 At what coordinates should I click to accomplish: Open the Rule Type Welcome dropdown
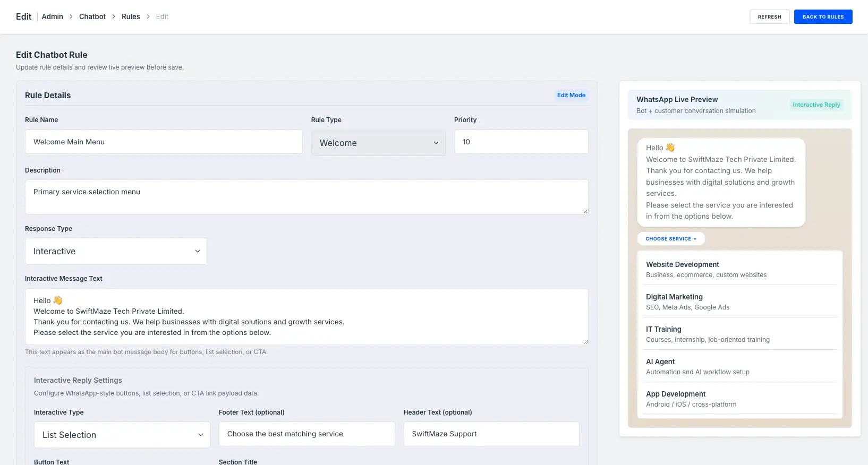pyautogui.click(x=378, y=143)
